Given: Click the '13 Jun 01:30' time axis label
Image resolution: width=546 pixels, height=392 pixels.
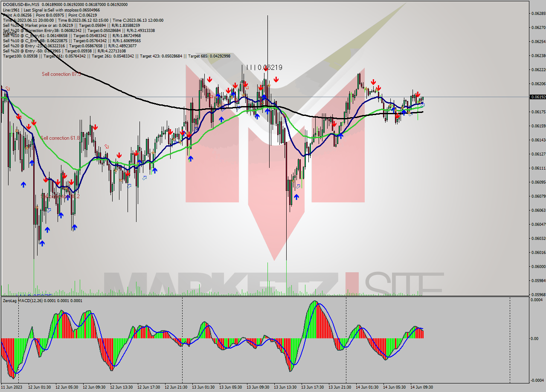Looking at the screenshot, I should [203, 387].
